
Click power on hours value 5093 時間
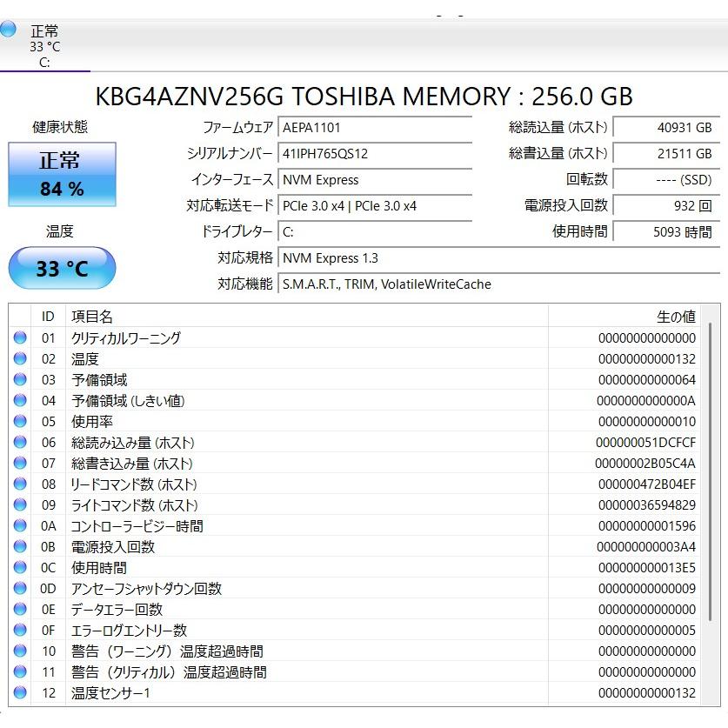(x=667, y=231)
